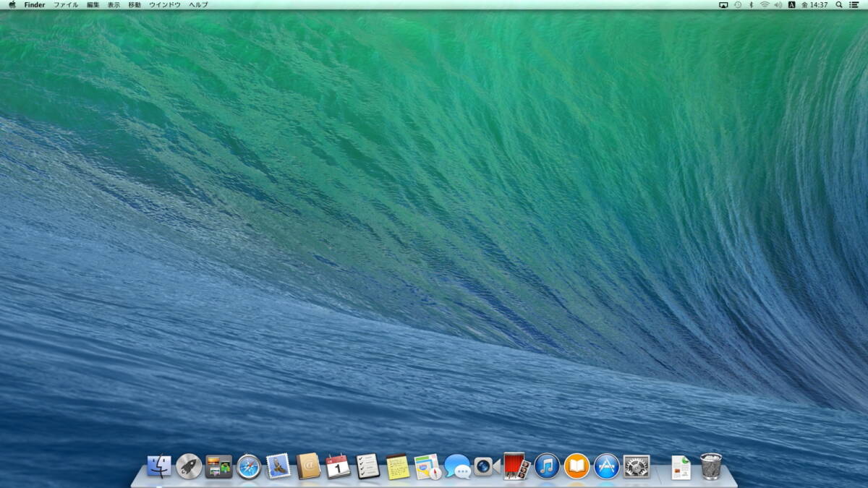868x488 pixels.
Task: Open the input source A menu
Action: pos(792,4)
